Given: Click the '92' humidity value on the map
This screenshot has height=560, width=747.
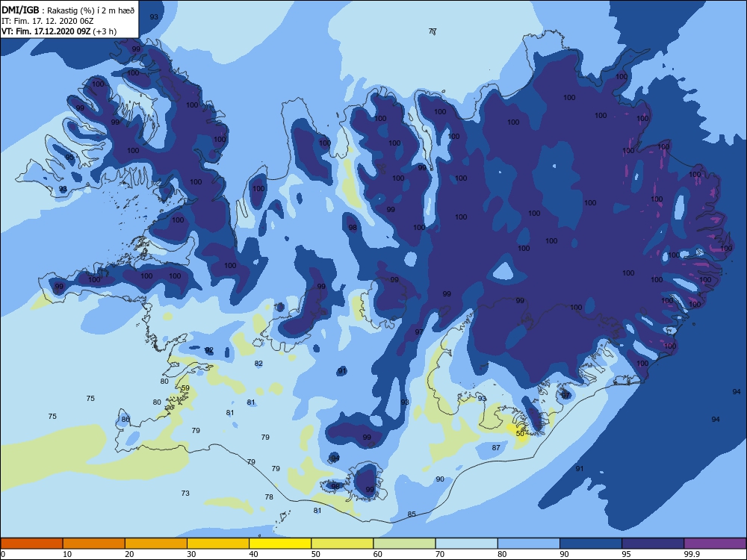Looking at the screenshot, I should click(x=209, y=350).
